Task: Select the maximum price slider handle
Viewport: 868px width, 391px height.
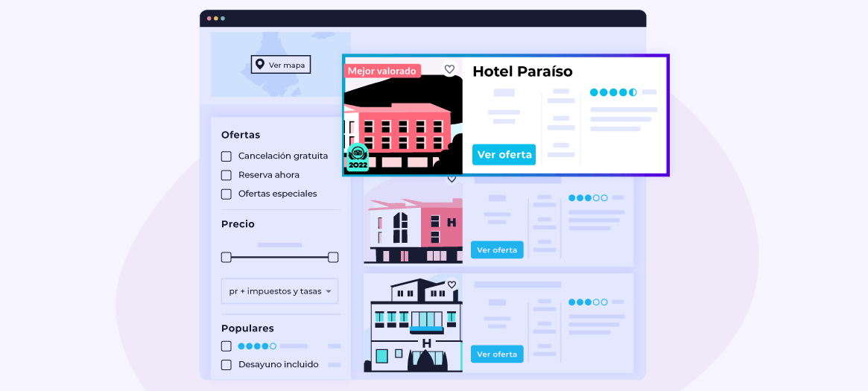Action: pos(333,257)
